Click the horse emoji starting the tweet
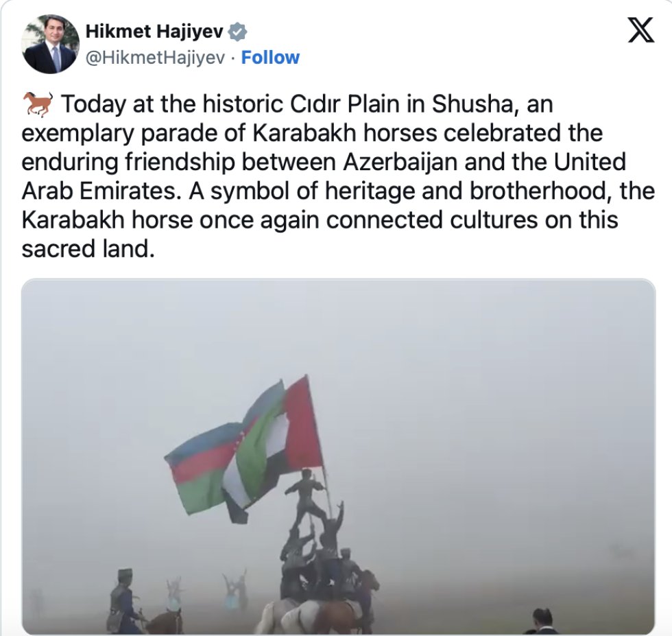The height and width of the screenshot is (636, 672). (x=38, y=104)
